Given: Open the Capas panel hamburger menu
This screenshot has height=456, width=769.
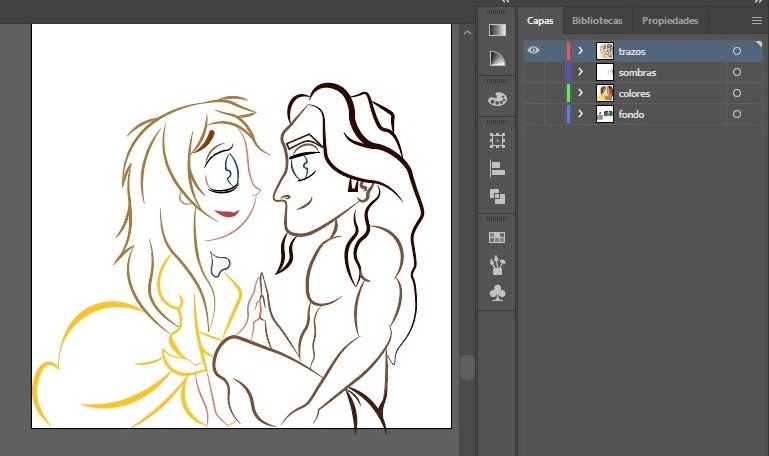Looking at the screenshot, I should coord(757,21).
